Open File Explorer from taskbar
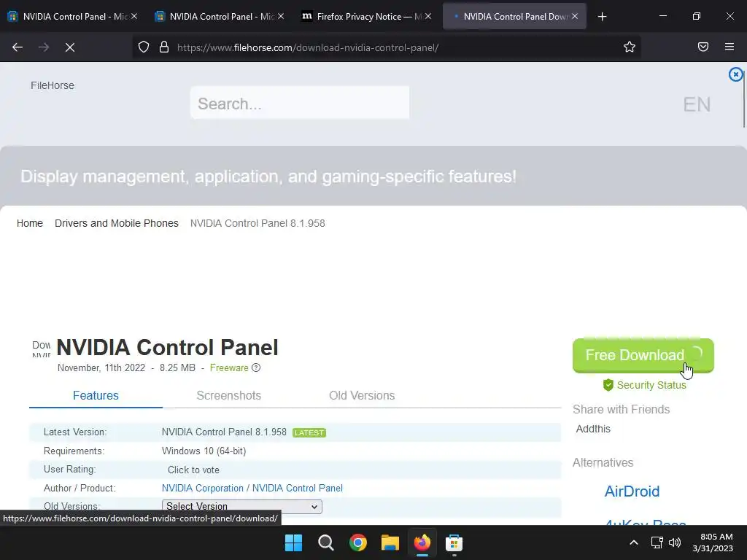This screenshot has height=560, width=747. (390, 542)
